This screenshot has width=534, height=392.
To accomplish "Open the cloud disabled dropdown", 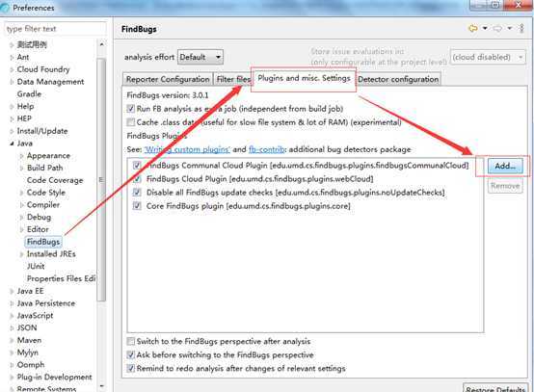I will pos(488,57).
